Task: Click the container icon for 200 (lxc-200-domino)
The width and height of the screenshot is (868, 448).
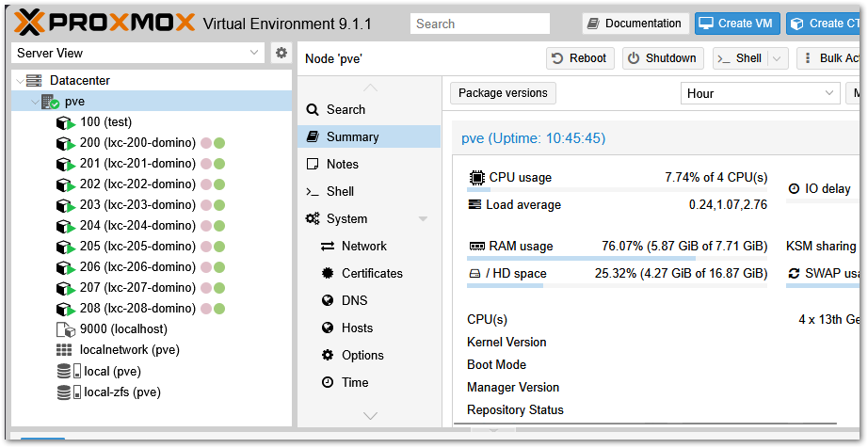Action: (65, 143)
